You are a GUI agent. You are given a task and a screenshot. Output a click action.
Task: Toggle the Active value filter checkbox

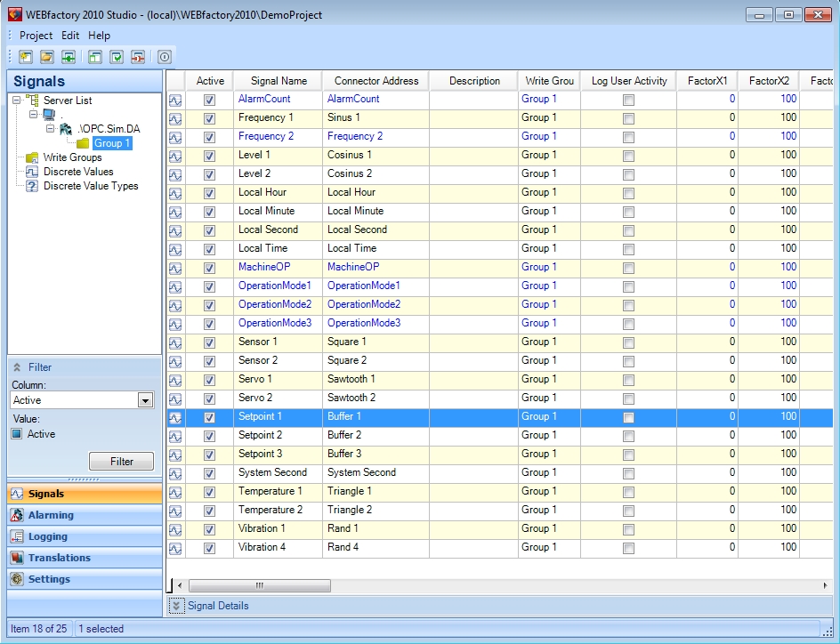tap(17, 434)
